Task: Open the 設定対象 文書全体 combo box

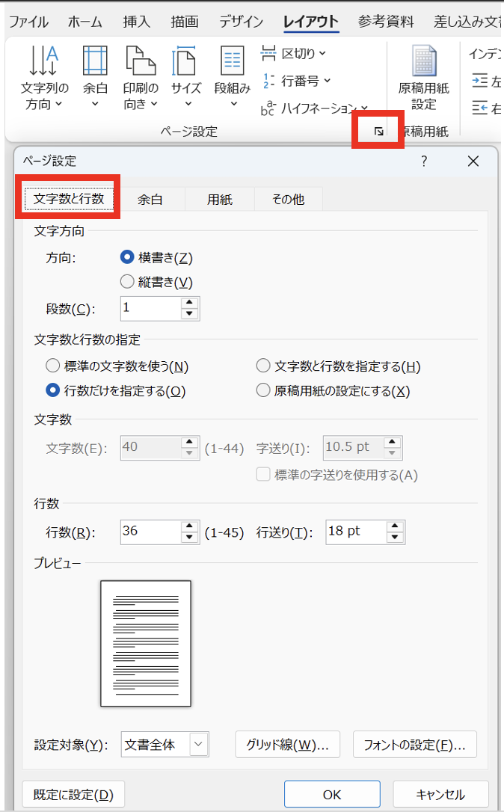Action: click(165, 745)
